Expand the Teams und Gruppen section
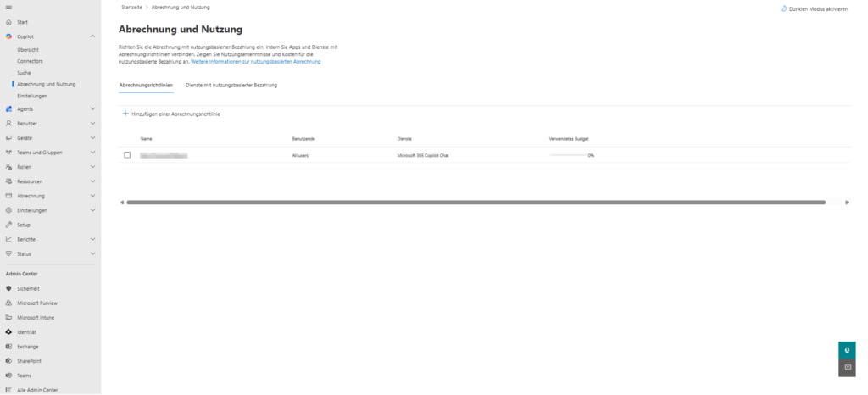The image size is (868, 395). click(x=92, y=153)
